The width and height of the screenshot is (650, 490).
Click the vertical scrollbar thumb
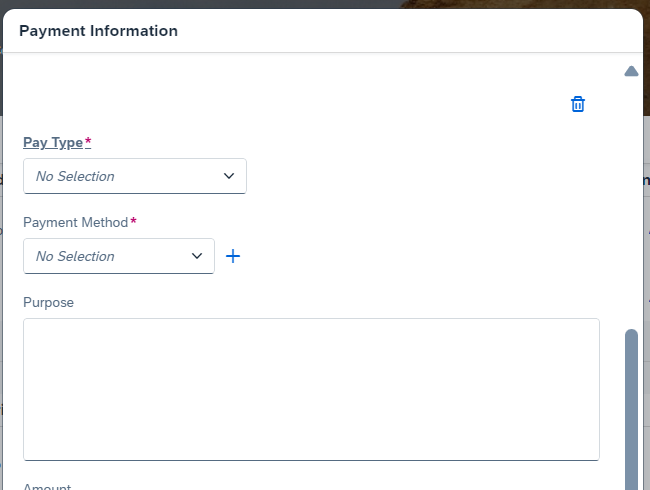[631, 410]
